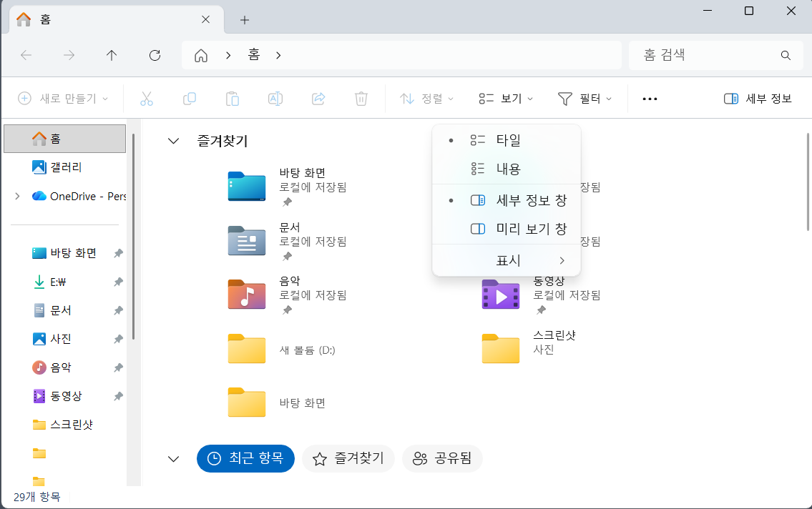Viewport: 812px width, 509px height.
Task: Open the 스크린샷 folder in favorites area
Action: [x=500, y=349]
